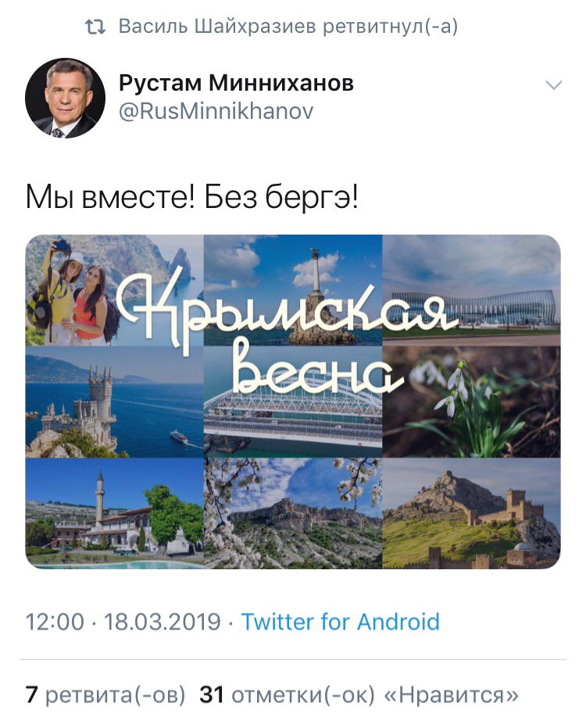Open the white snowdrop flowers photo tile
Image resolution: width=586 pixels, height=728 pixels.
click(471, 402)
